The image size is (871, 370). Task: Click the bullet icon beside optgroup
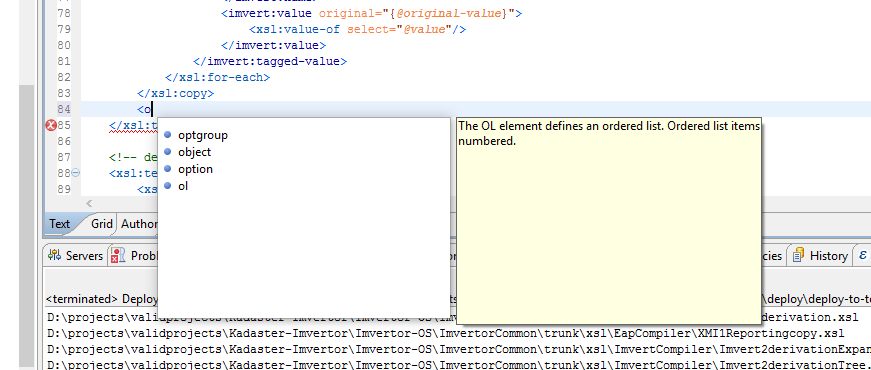168,134
